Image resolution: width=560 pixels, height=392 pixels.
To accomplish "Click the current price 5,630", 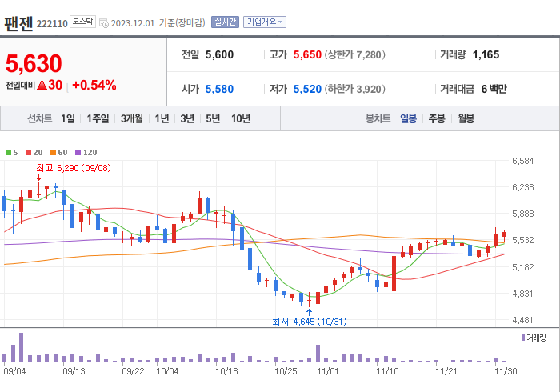I will pos(34,63).
